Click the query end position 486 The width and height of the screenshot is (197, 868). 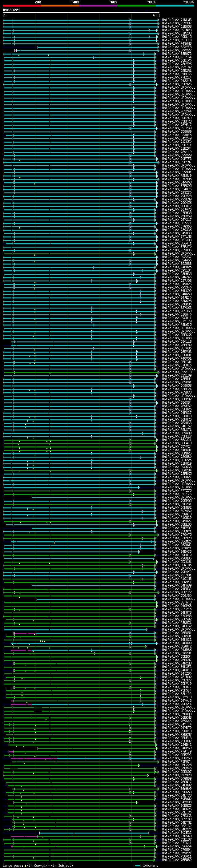[x=155, y=15]
